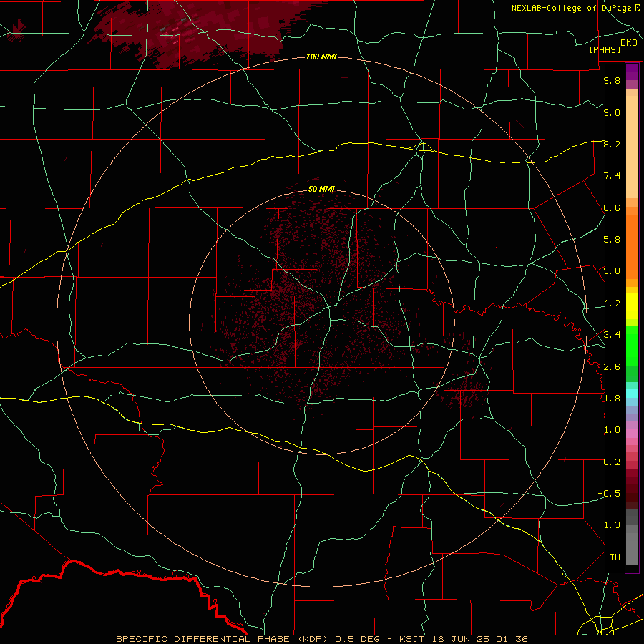Click the Specific Differential Phase caption text
The image size is (644, 644).
(321, 639)
